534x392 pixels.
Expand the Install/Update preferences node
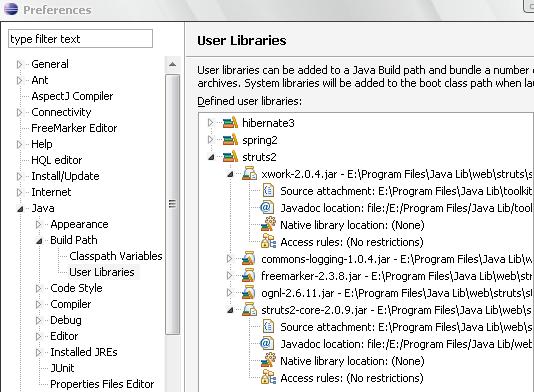[19, 176]
